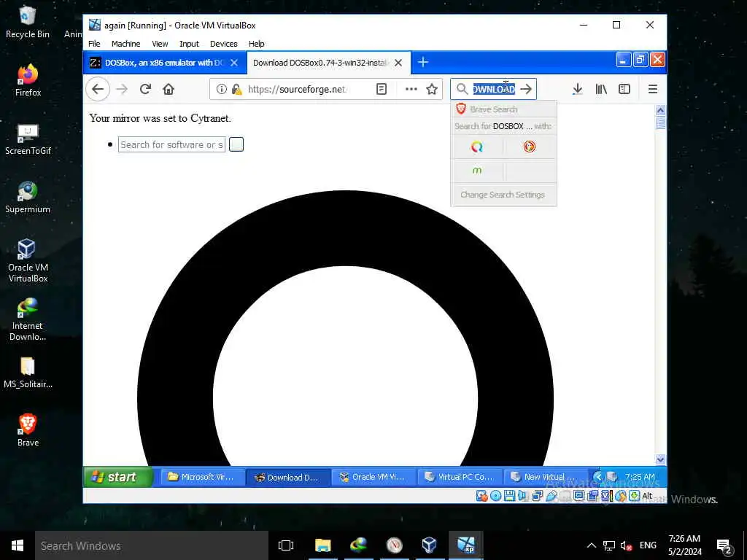Open the VirtualBox File menu
The height and width of the screenshot is (560, 747).
(x=94, y=44)
